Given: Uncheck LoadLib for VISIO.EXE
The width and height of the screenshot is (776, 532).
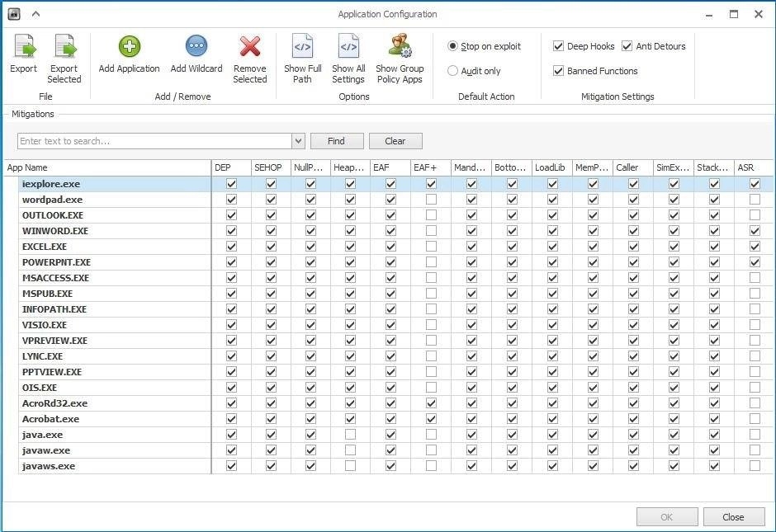Looking at the screenshot, I should (552, 325).
